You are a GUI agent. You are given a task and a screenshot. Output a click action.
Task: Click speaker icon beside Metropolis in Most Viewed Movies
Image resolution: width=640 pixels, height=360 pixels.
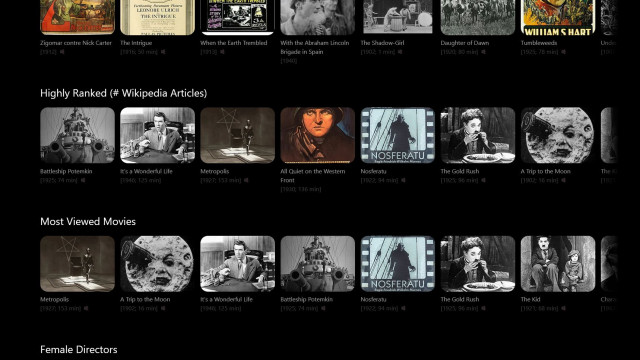click(x=86, y=309)
